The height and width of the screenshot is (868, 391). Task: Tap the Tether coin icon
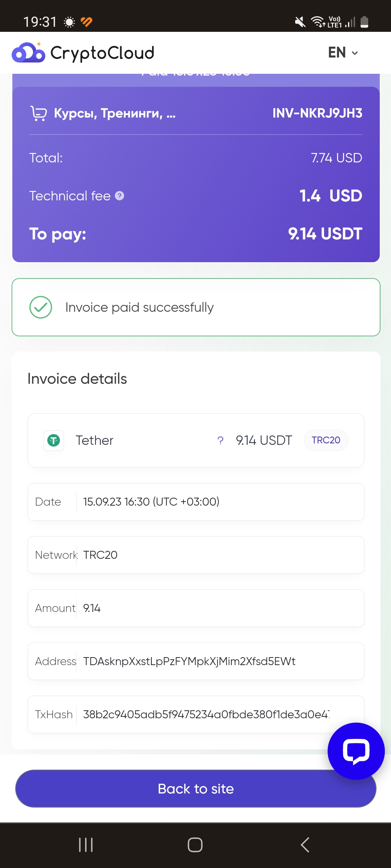click(x=54, y=440)
